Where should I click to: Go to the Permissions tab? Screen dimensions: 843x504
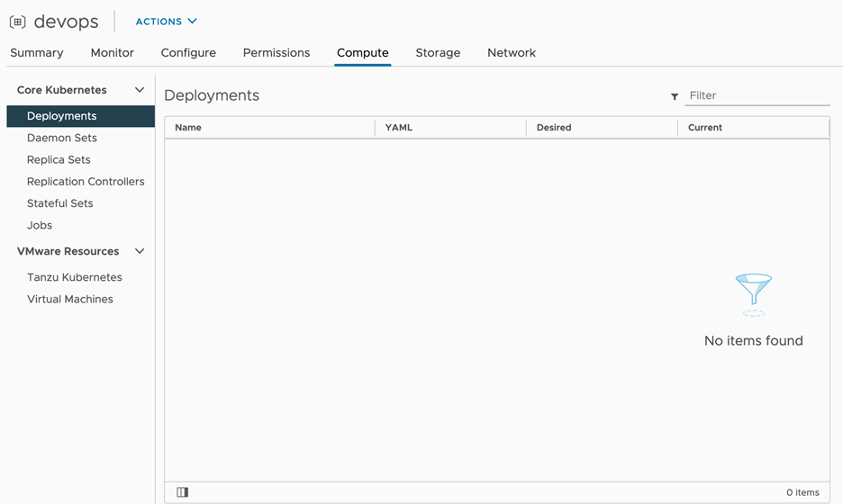276,53
